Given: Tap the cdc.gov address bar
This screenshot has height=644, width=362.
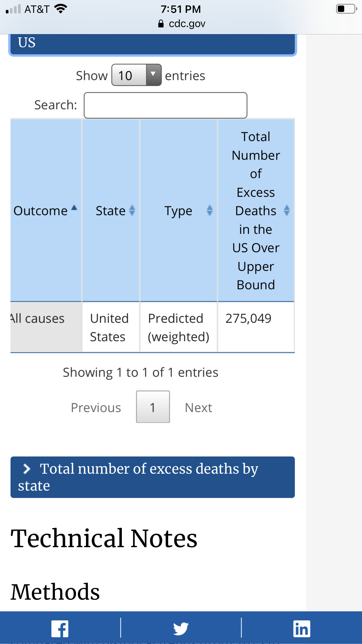Looking at the screenshot, I should (x=187, y=24).
